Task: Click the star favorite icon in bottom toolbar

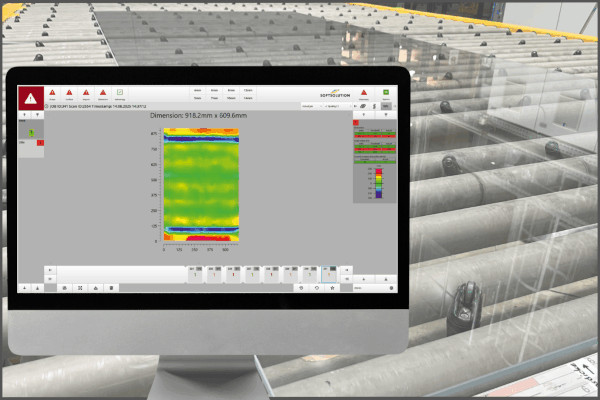Action: point(333,287)
